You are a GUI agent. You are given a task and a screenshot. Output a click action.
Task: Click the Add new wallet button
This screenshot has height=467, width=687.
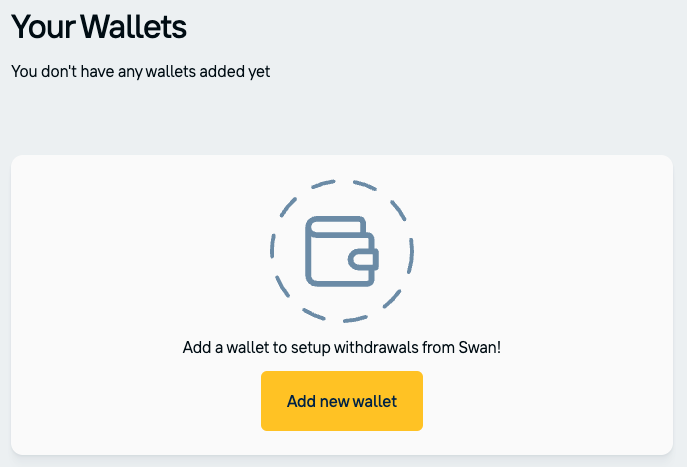pos(342,401)
